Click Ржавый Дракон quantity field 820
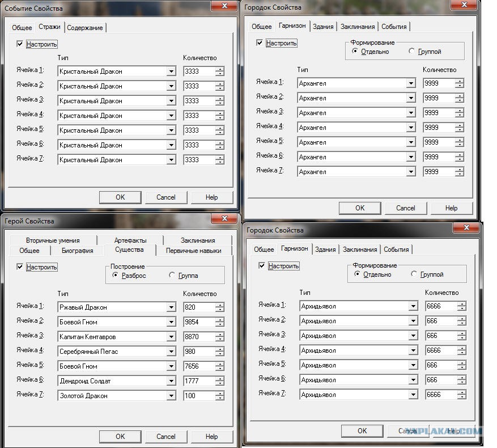Viewport: 497px width, 448px height. pos(199,307)
